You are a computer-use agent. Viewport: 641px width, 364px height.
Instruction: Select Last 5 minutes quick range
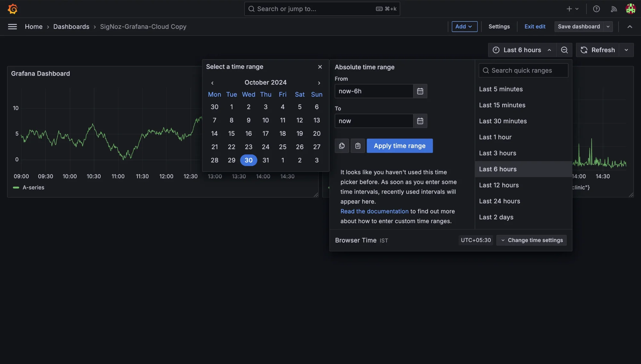(x=523, y=89)
